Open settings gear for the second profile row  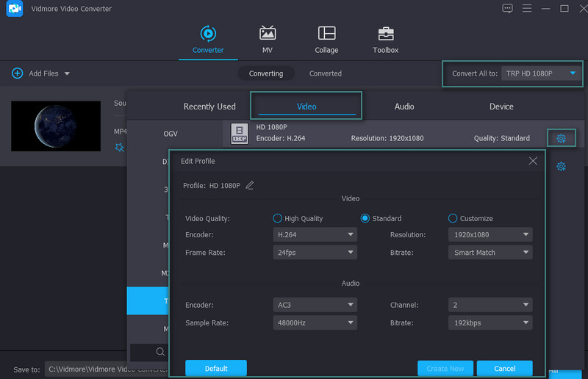click(x=561, y=167)
